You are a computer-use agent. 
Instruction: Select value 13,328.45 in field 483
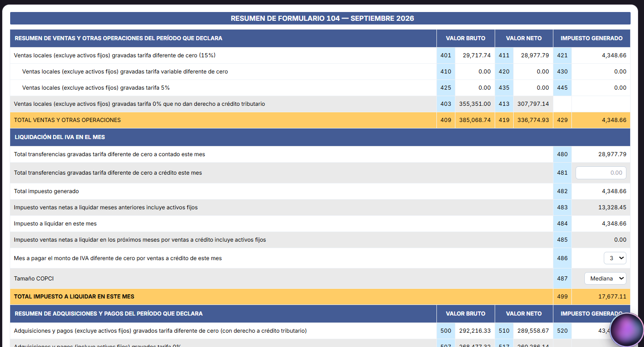(612, 207)
